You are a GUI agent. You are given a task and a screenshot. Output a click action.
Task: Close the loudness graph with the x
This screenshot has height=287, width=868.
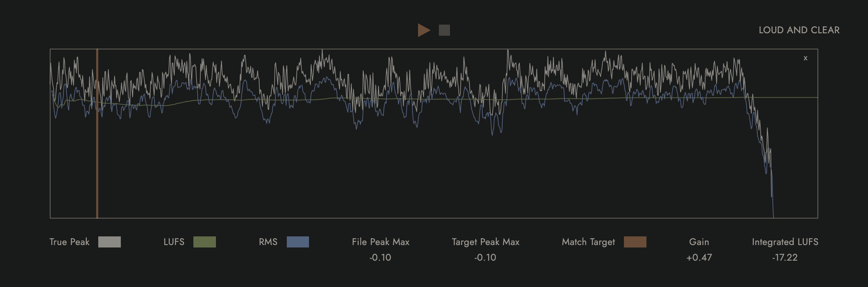(x=806, y=58)
